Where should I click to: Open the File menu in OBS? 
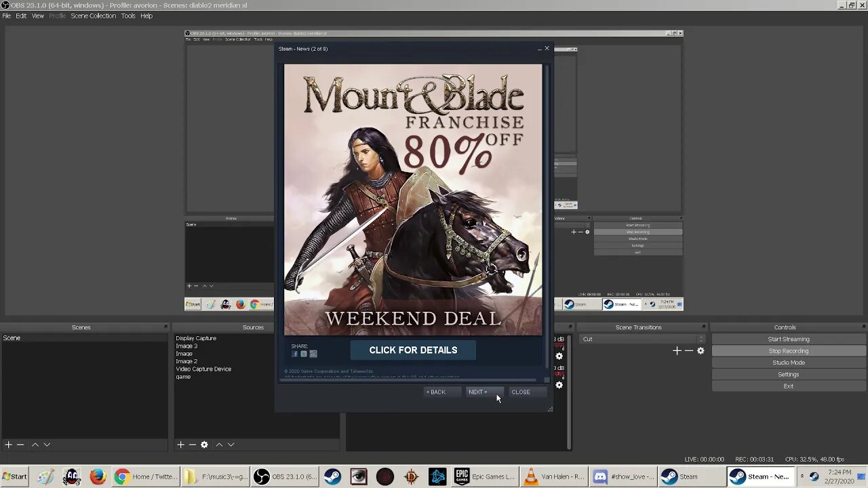click(7, 16)
